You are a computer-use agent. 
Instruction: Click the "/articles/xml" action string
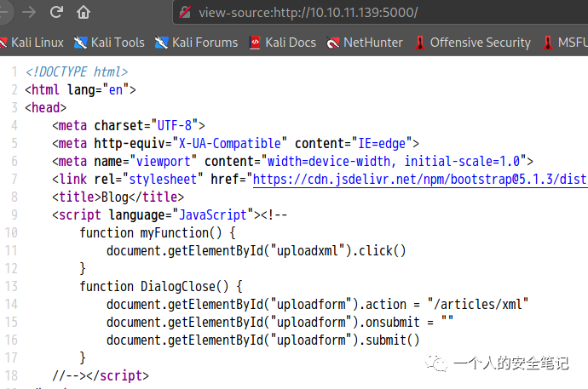[478, 305]
